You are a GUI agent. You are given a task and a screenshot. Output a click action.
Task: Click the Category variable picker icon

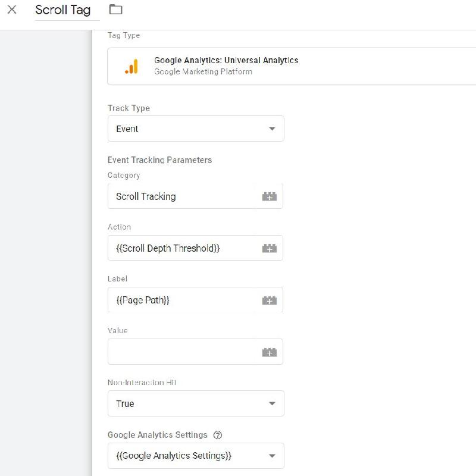270,196
